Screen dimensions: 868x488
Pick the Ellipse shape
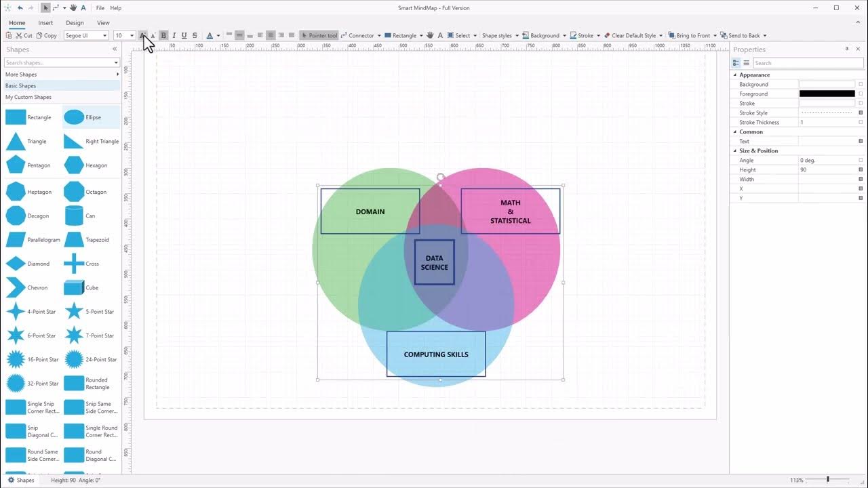(x=91, y=117)
